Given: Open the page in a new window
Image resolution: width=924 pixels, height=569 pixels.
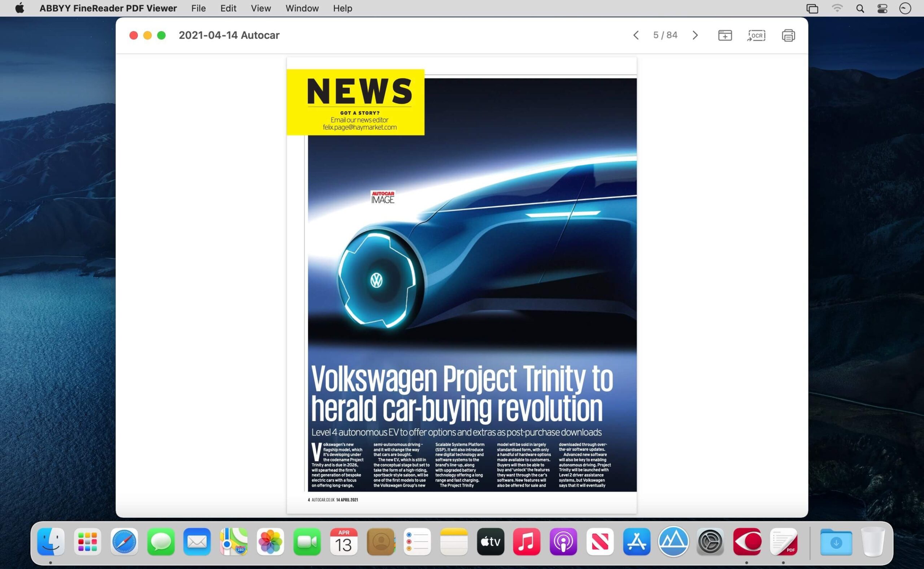Looking at the screenshot, I should (725, 35).
